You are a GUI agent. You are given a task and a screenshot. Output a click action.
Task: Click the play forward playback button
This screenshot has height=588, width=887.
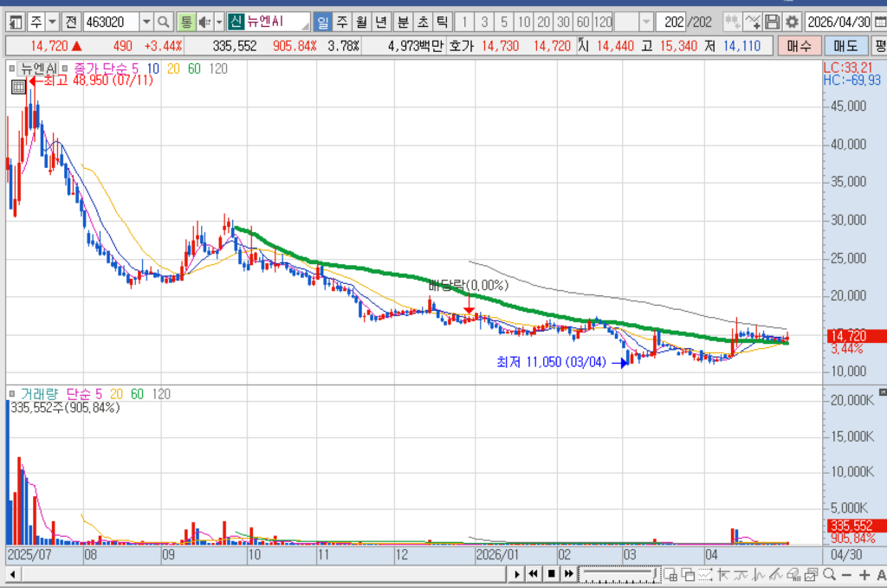(x=516, y=574)
